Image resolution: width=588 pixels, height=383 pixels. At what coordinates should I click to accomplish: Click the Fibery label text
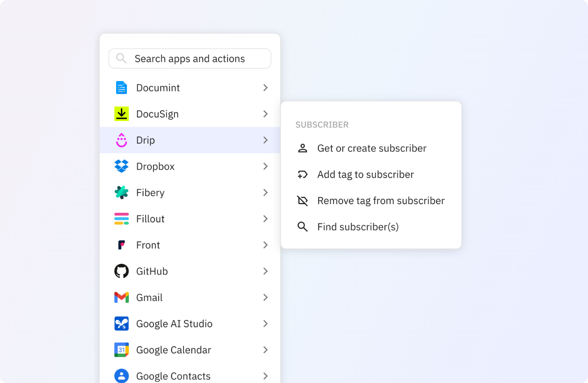click(x=150, y=193)
